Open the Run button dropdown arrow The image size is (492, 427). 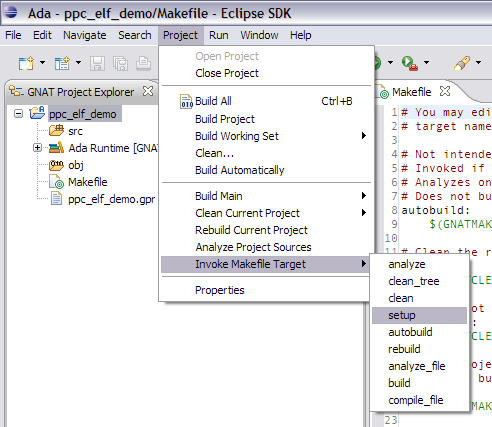pyautogui.click(x=390, y=62)
